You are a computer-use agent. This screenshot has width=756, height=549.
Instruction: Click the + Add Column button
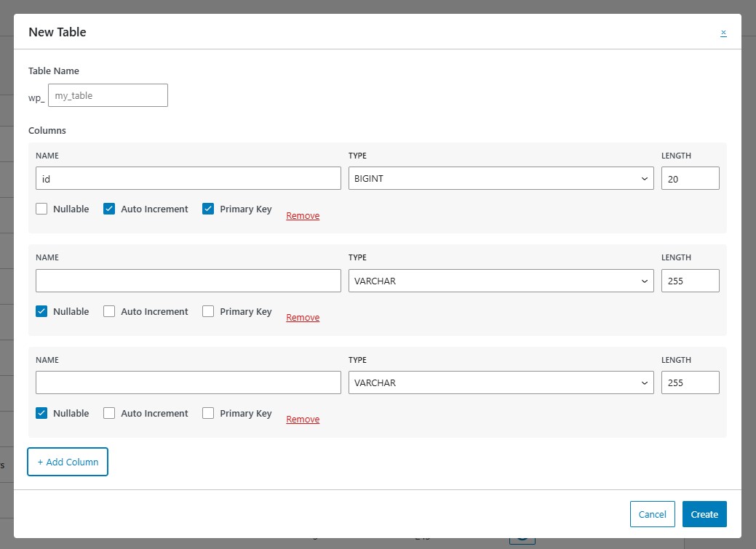click(68, 462)
